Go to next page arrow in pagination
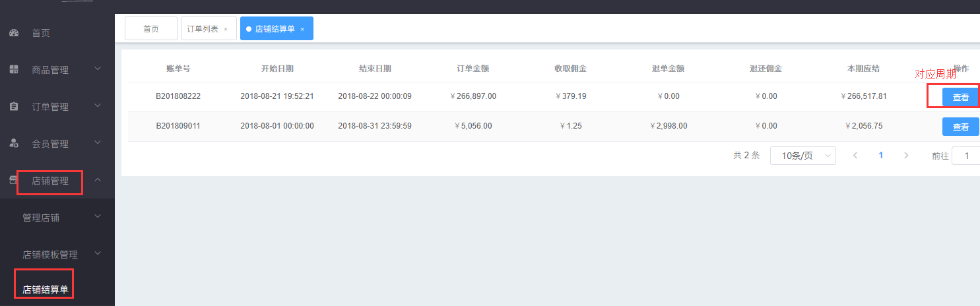Screen dimensions: 980x306 pos(906,156)
